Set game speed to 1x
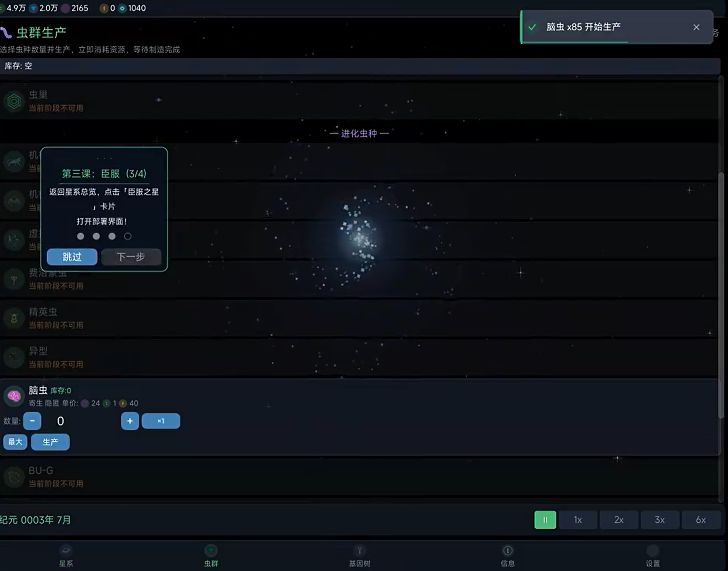728x571 pixels. [x=578, y=520]
